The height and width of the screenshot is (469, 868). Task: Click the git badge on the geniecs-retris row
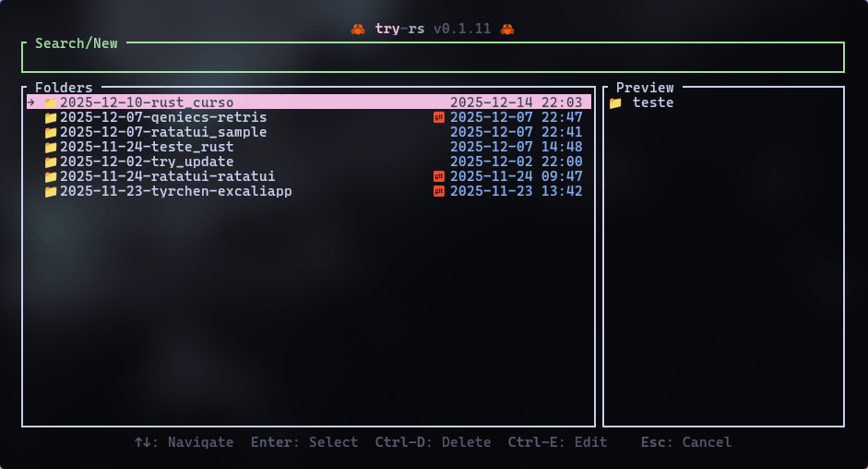point(439,117)
